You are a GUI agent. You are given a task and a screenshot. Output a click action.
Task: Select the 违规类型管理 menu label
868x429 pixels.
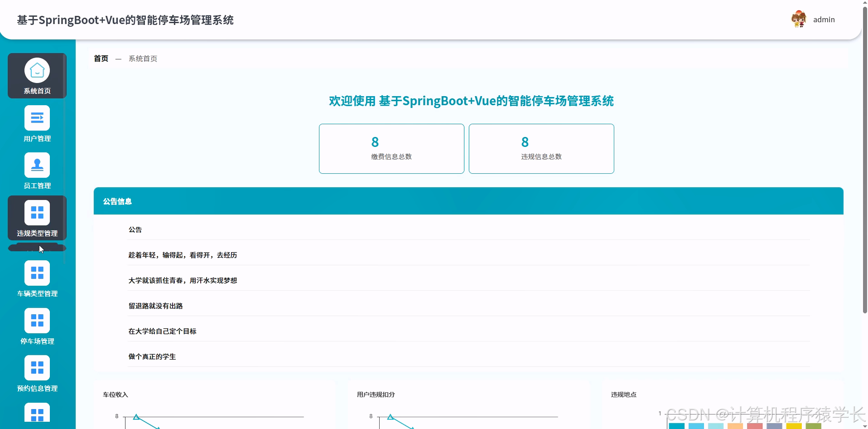tap(37, 234)
